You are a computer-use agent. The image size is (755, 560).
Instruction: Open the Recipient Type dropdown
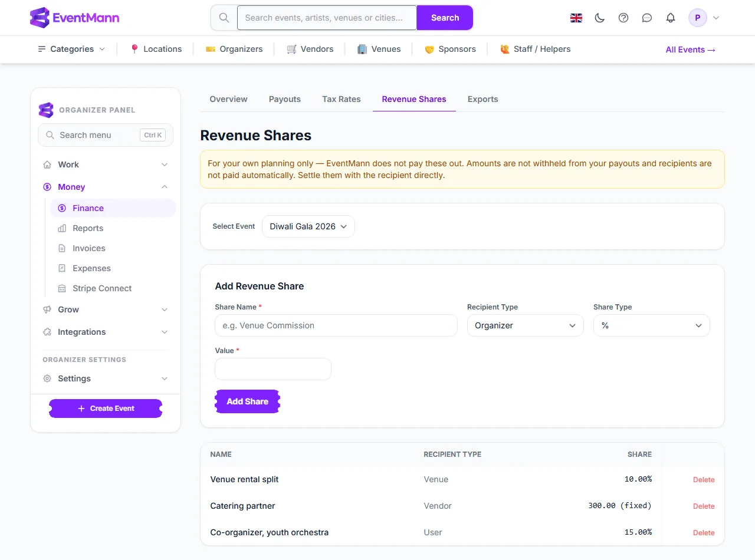[x=526, y=325]
